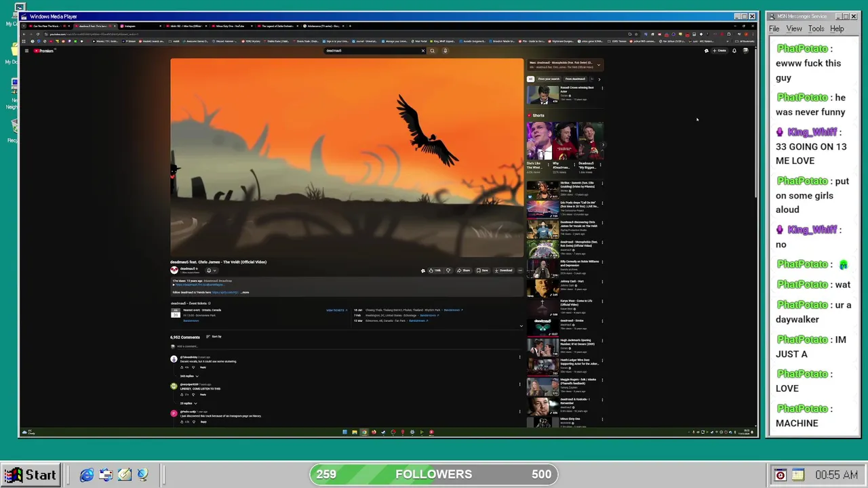Open more actions ellipsis under video
The width and height of the screenshot is (868, 488).
point(520,270)
